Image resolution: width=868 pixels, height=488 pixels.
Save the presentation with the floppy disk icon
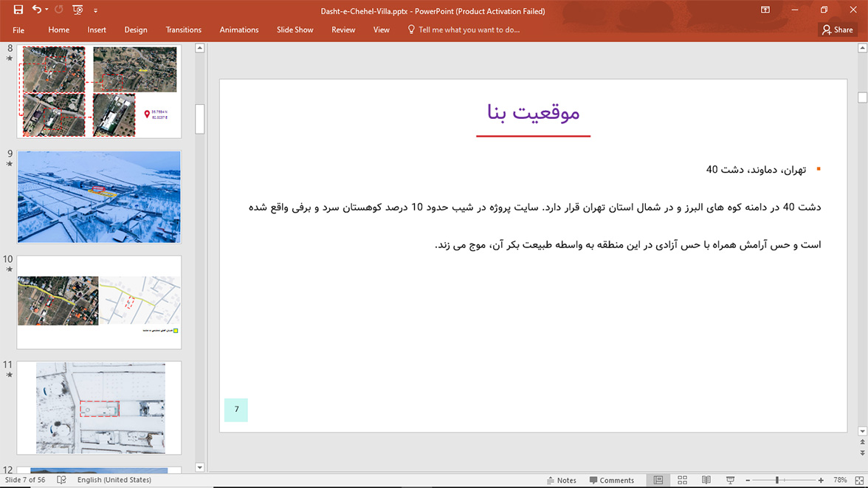pos(18,10)
